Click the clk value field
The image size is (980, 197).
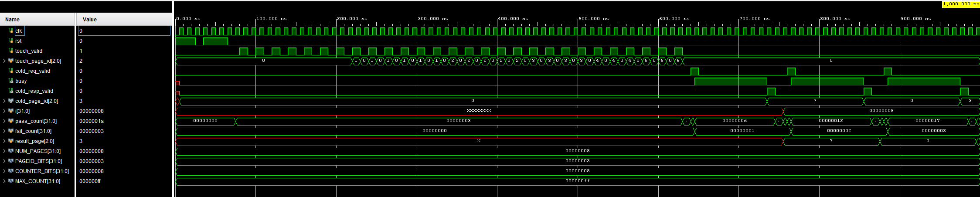[x=124, y=31]
